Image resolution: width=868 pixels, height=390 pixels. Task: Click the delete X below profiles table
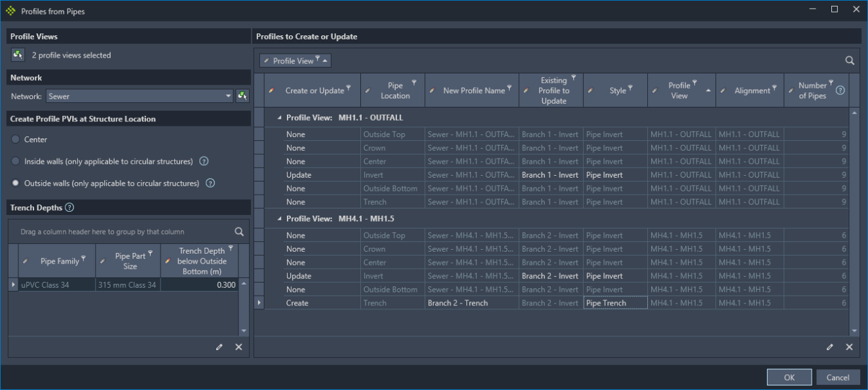tap(849, 347)
